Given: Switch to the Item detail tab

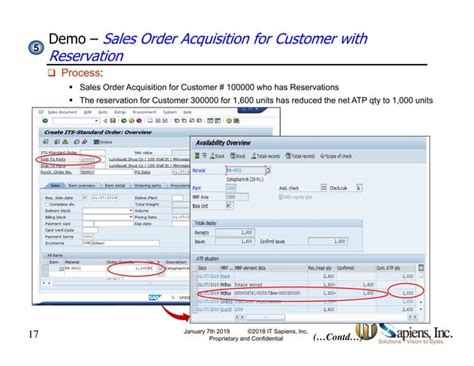Looking at the screenshot, I should coord(115,185).
